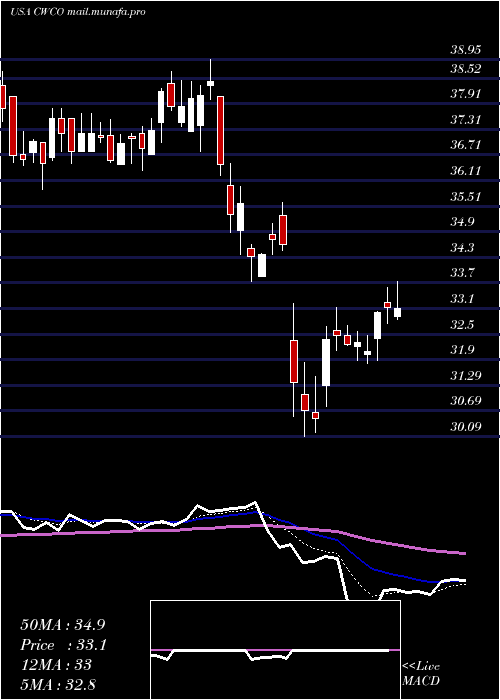The width and height of the screenshot is (500, 700).
Task: Click the 36.11 price axis label
Action: click(x=465, y=171)
